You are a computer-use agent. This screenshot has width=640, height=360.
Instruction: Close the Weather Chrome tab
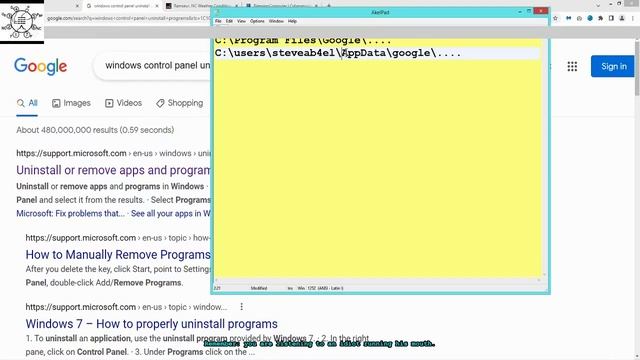click(236, 6)
